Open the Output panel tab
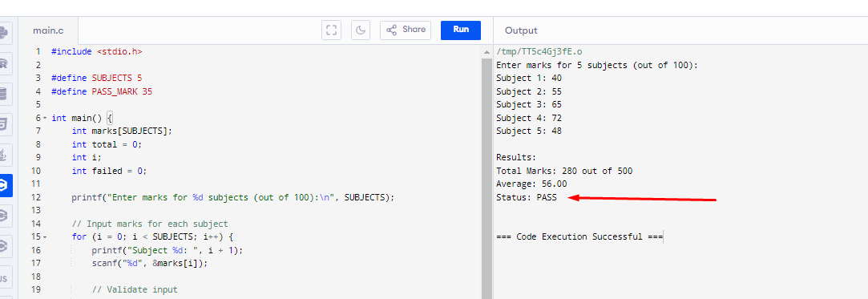This screenshot has height=299, width=868. point(521,31)
